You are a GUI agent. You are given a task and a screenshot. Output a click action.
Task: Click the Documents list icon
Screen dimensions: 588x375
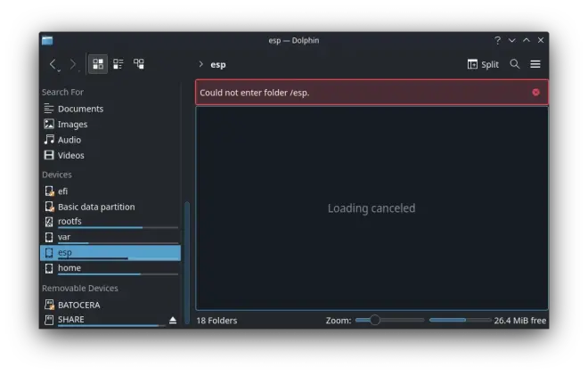coord(49,109)
